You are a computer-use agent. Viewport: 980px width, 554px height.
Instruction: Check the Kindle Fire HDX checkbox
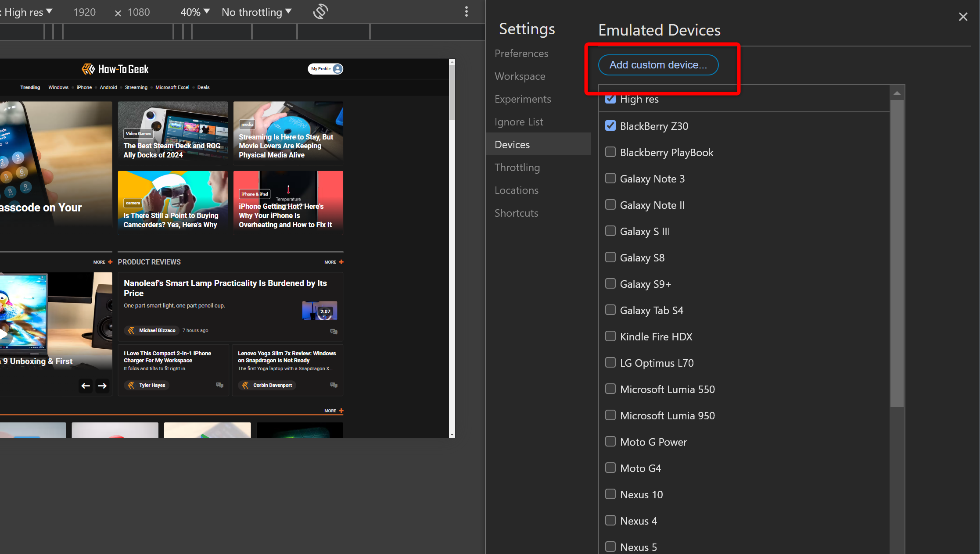[x=610, y=336]
